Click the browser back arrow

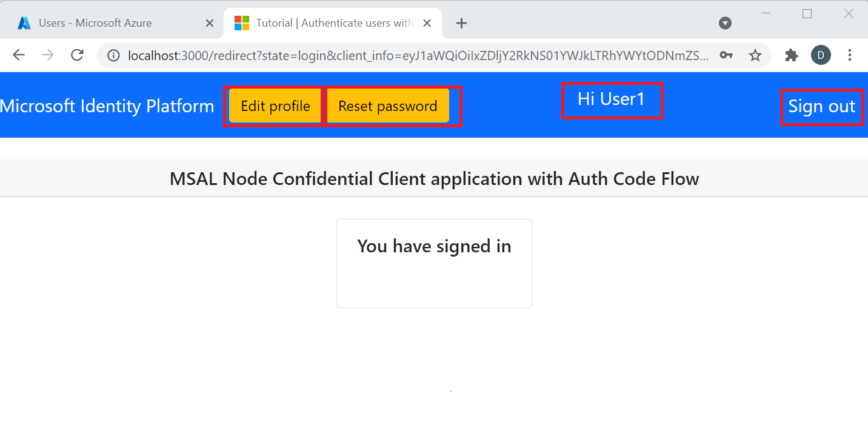point(18,55)
